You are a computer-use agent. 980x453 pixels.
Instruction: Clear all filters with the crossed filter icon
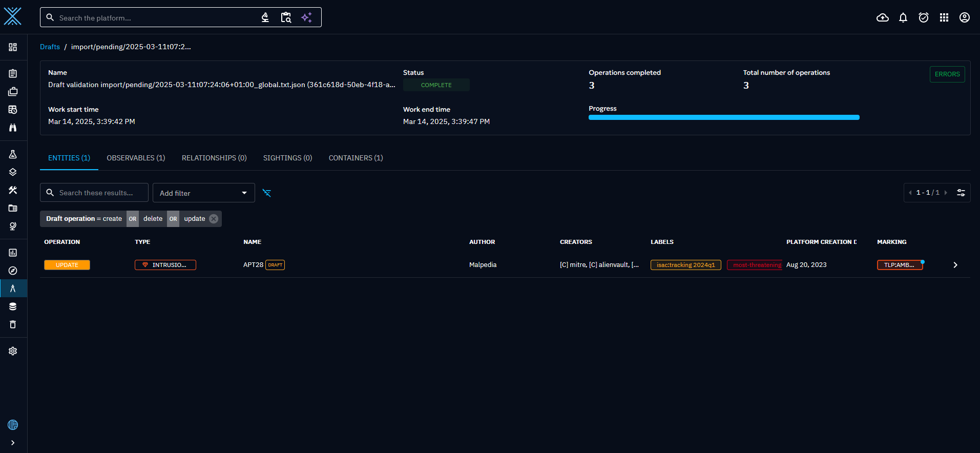(x=267, y=193)
